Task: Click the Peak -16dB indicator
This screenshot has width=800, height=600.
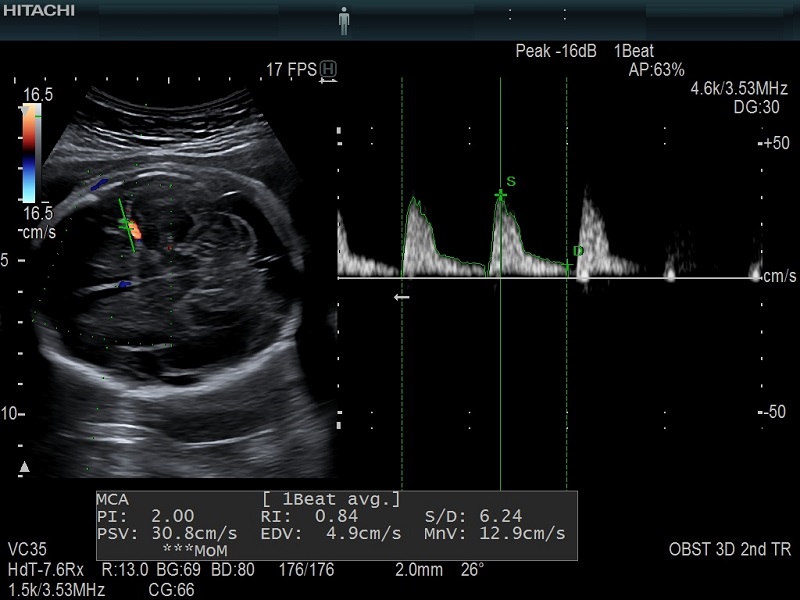Action: tap(556, 50)
